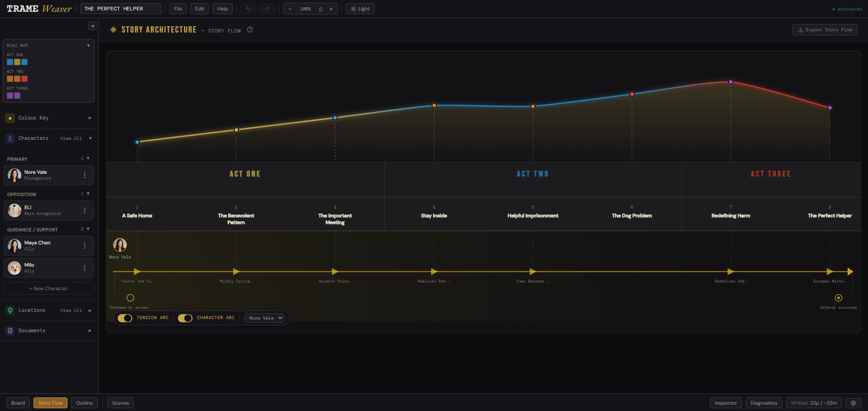Screen dimensions: 868x411
Task: Switch to the Outline view tab
Action: [x=84, y=403]
